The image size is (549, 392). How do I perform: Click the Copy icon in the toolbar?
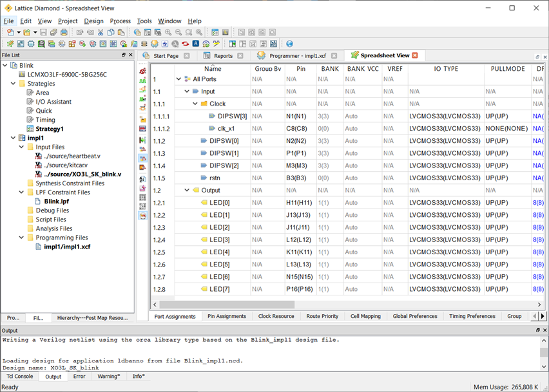click(x=111, y=33)
